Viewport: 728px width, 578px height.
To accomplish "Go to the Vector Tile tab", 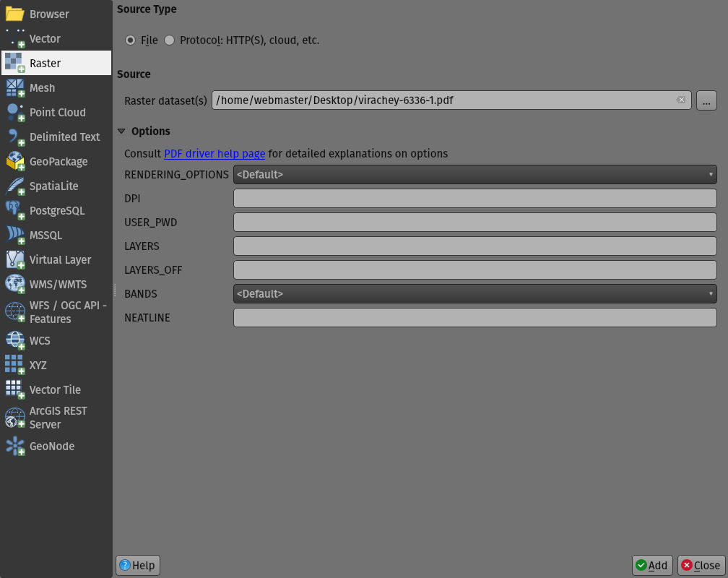I will (55, 390).
